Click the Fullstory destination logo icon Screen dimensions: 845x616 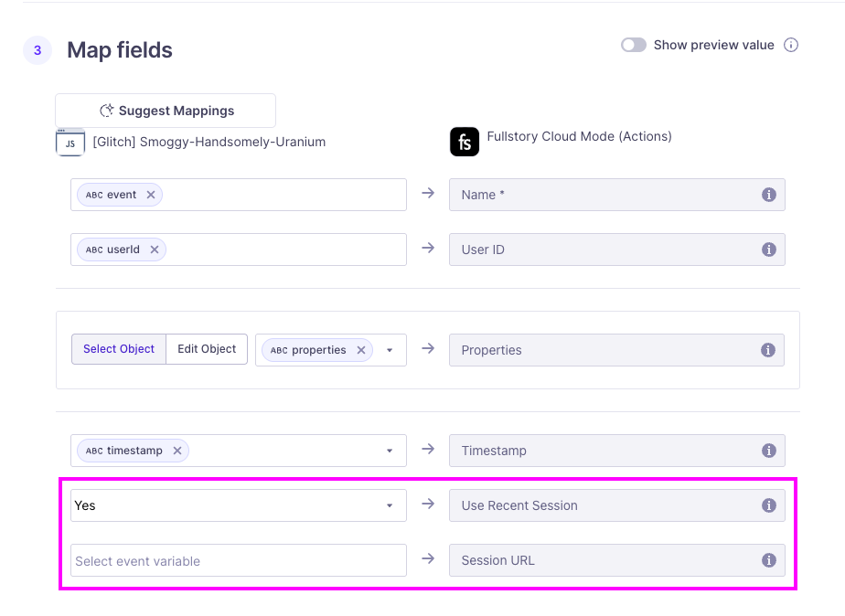465,142
